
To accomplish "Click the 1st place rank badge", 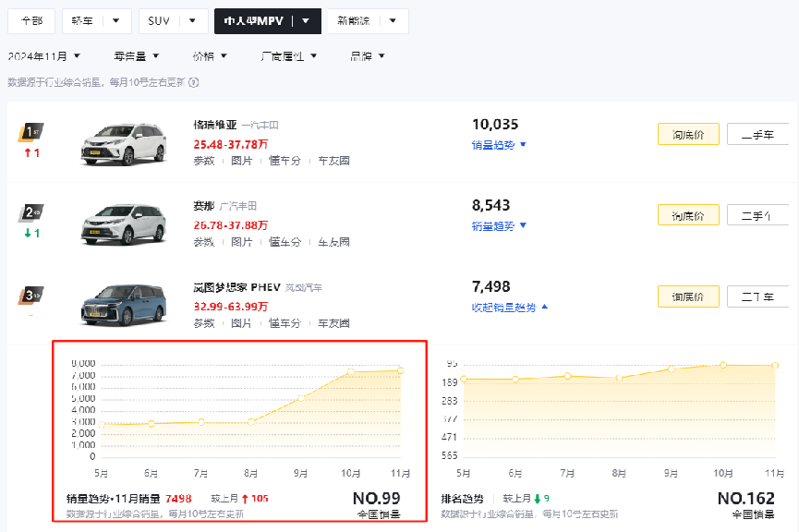I will pyautogui.click(x=31, y=132).
